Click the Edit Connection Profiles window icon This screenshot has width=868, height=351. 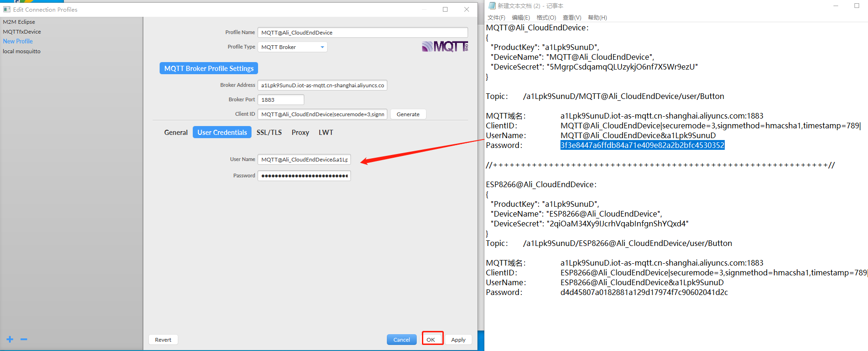pyautogui.click(x=7, y=9)
